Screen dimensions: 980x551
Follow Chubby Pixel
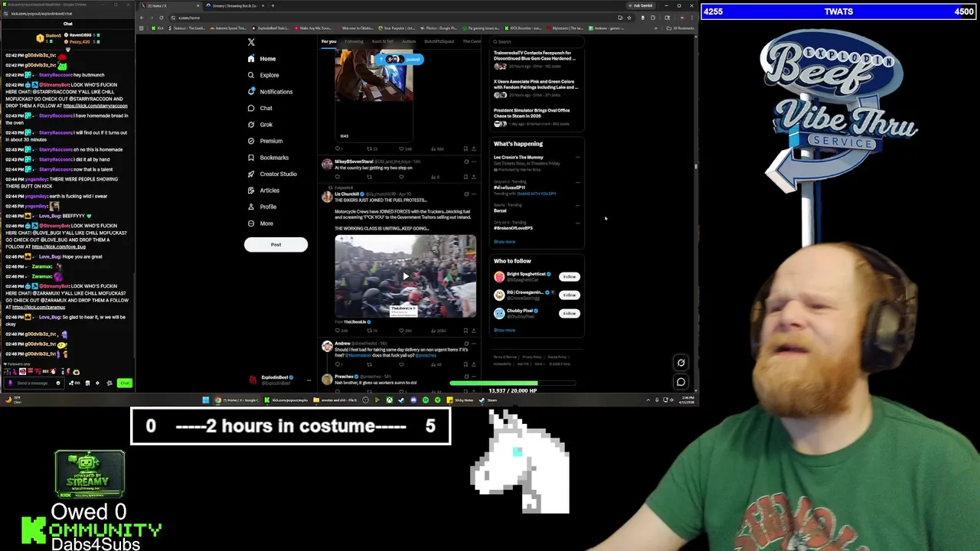569,313
